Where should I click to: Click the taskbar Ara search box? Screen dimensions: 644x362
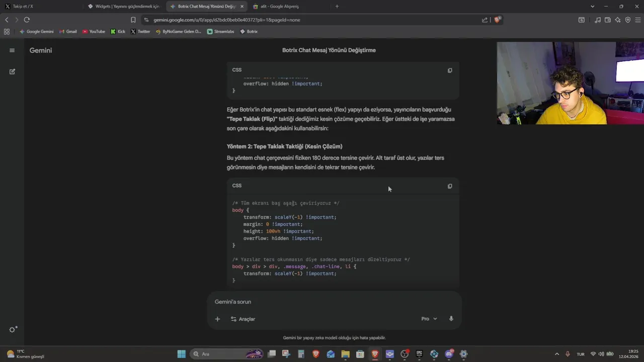[226, 354]
